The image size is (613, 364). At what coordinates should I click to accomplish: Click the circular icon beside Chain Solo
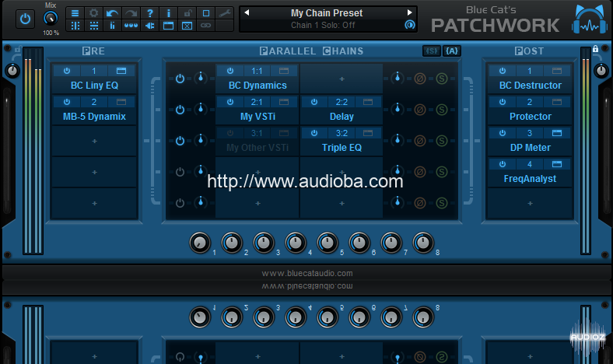pos(410,25)
